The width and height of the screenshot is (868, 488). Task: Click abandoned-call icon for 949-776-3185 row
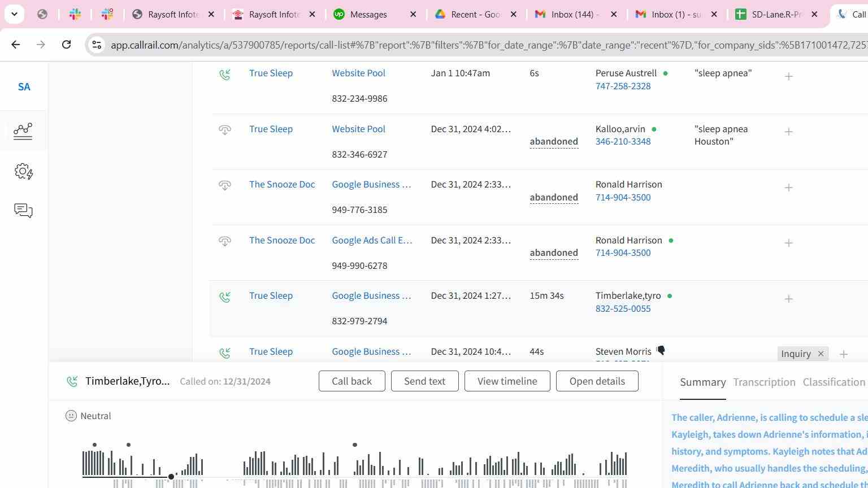click(225, 185)
